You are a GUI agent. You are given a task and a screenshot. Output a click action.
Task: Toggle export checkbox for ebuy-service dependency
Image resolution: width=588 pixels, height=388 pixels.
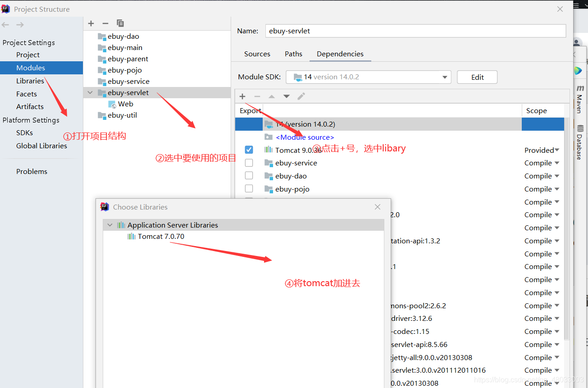tap(249, 163)
